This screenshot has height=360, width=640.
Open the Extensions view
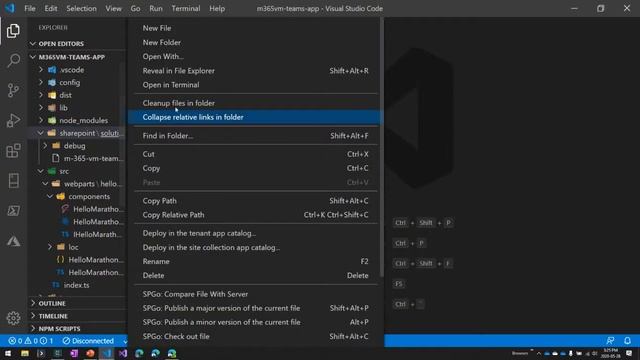pos(13,151)
